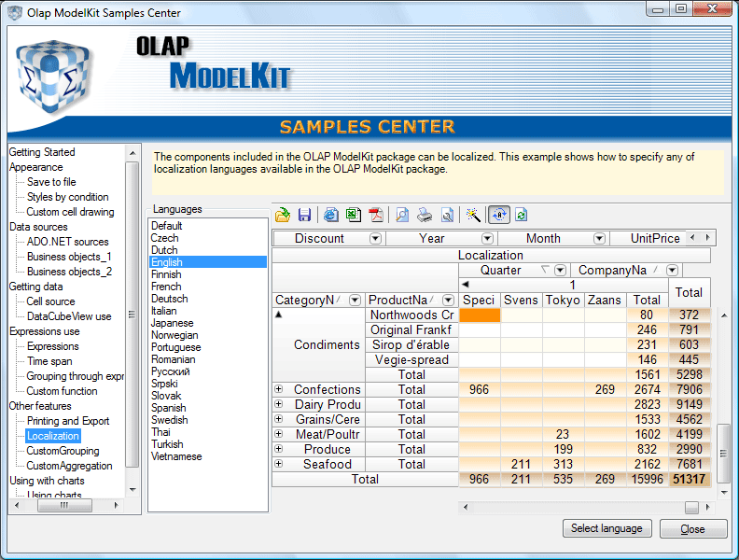Open ADO.NET sources sample
This screenshot has width=739, height=560.
coord(67,242)
